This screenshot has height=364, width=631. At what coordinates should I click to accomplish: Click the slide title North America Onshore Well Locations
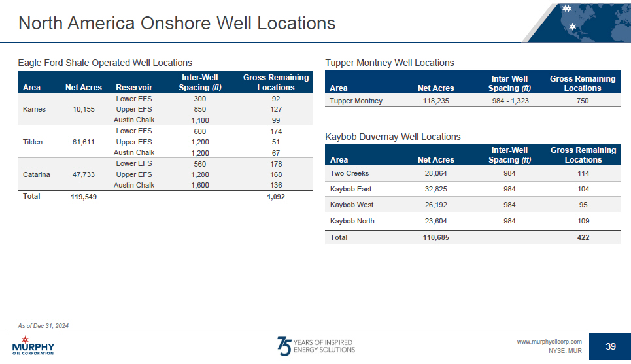coord(177,24)
